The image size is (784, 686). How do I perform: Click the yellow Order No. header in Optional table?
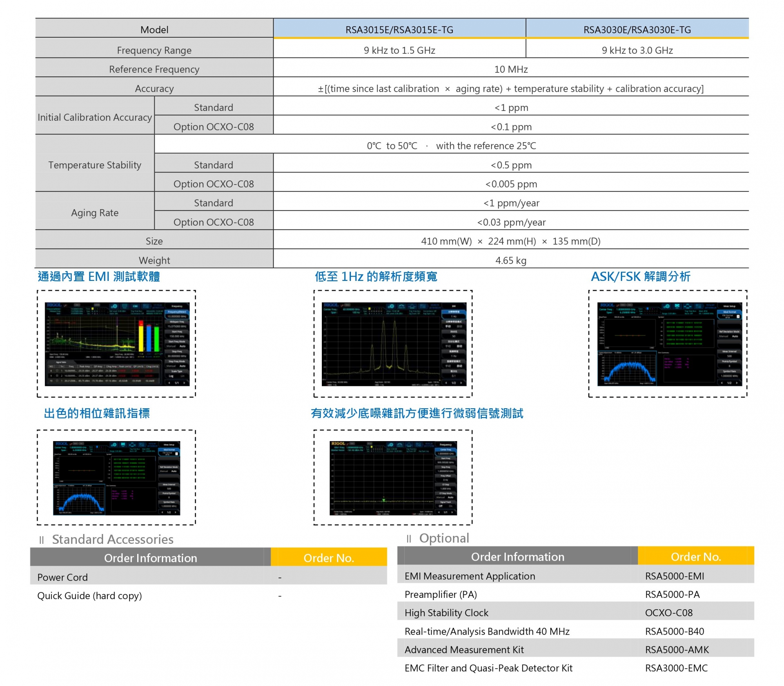(x=695, y=557)
